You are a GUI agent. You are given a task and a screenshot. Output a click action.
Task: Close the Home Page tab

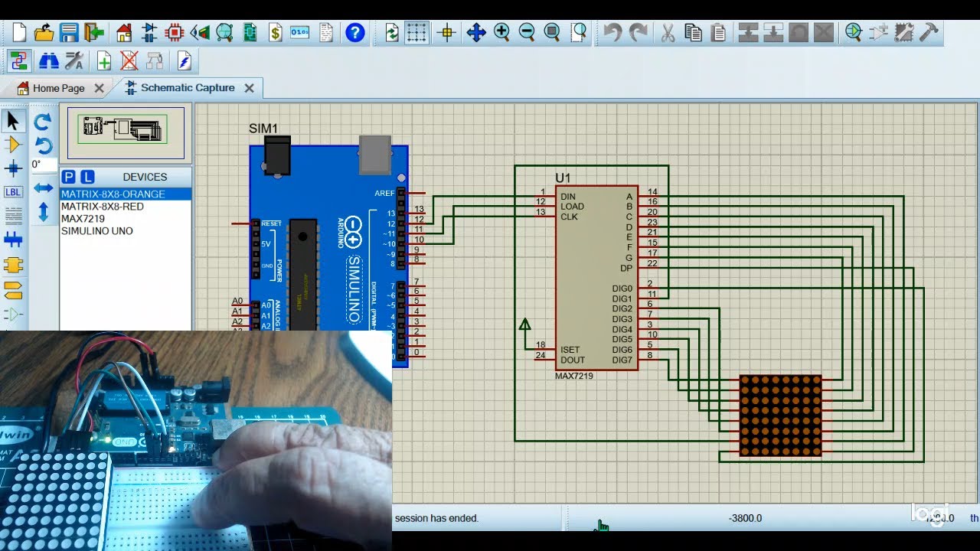pyautogui.click(x=99, y=89)
